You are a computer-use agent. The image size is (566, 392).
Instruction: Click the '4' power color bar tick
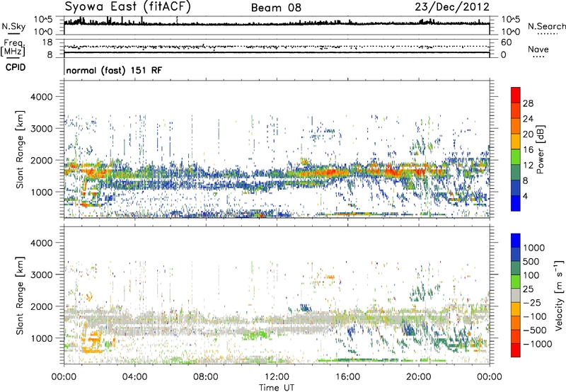[x=525, y=196]
